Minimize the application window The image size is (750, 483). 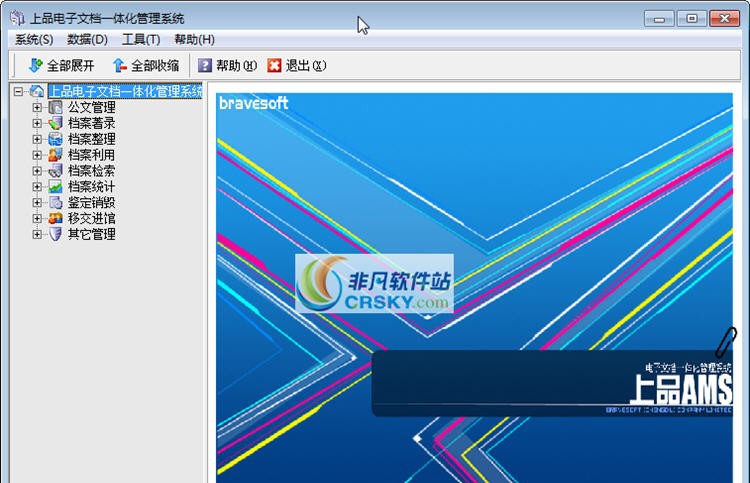tap(659, 19)
